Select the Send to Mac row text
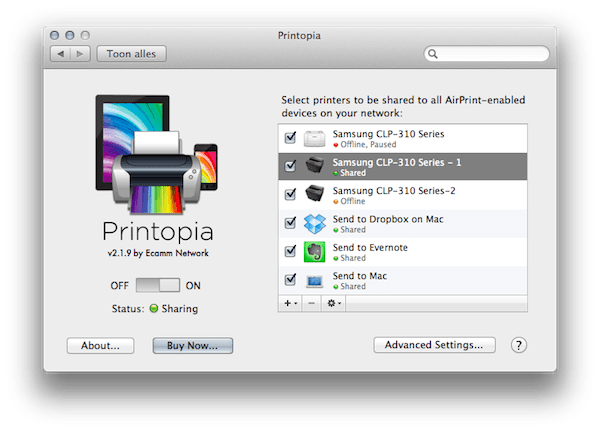The height and width of the screenshot is (432, 600). point(360,276)
